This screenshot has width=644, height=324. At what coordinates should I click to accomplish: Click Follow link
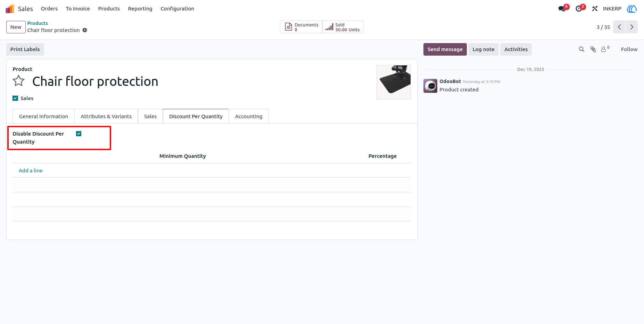629,49
